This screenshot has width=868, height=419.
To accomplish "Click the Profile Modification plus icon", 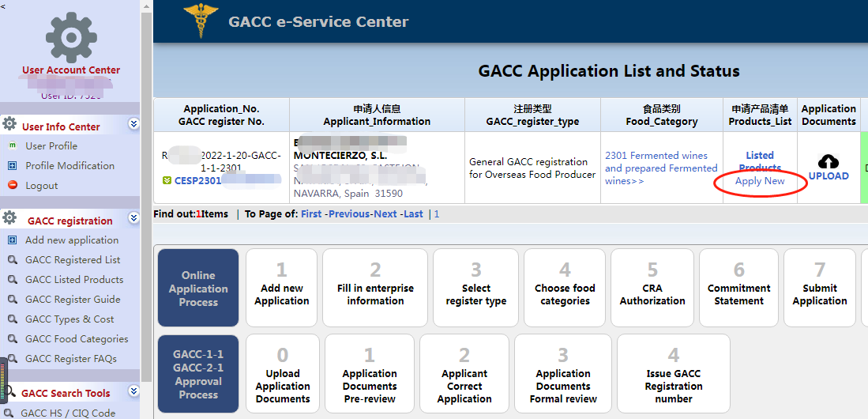I will coord(12,166).
